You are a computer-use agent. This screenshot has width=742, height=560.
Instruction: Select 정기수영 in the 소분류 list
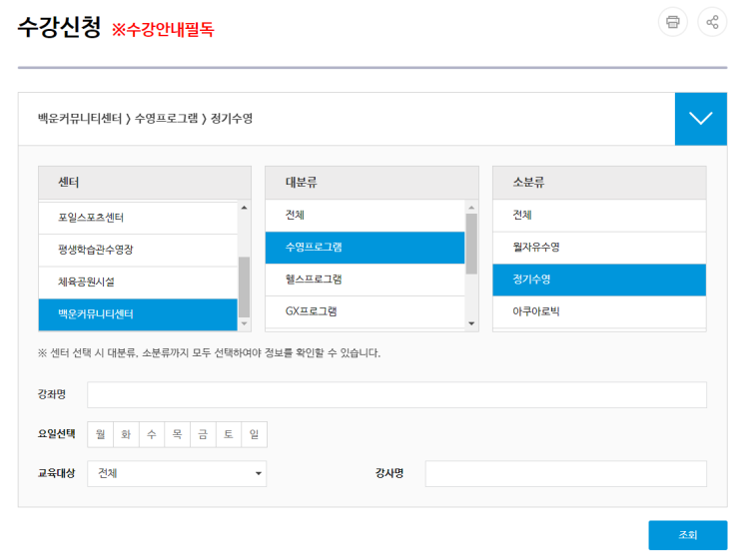pos(599,280)
